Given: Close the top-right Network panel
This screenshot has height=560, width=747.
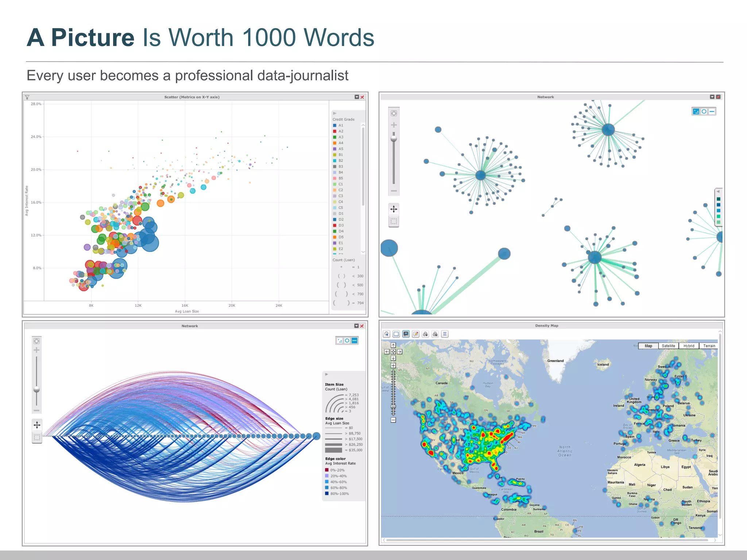Looking at the screenshot, I should (718, 97).
